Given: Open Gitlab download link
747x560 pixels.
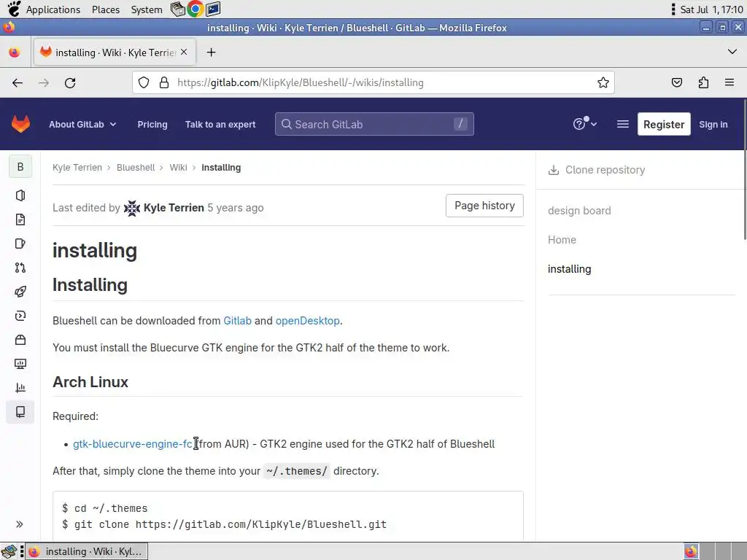Looking at the screenshot, I should 237,321.
